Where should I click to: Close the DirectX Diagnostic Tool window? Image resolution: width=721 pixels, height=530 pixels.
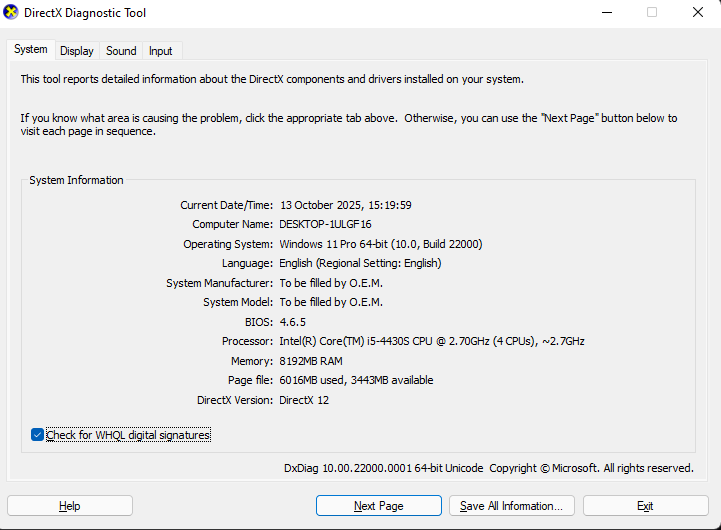point(698,12)
